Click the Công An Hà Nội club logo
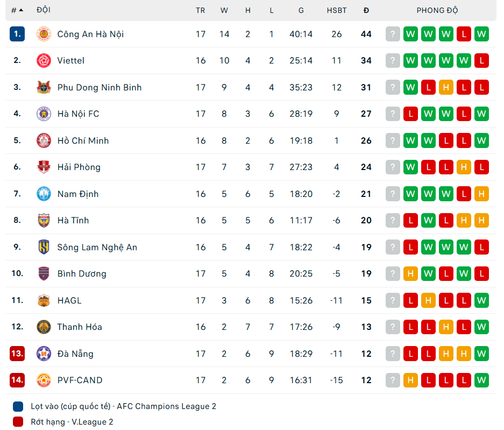 click(x=44, y=34)
